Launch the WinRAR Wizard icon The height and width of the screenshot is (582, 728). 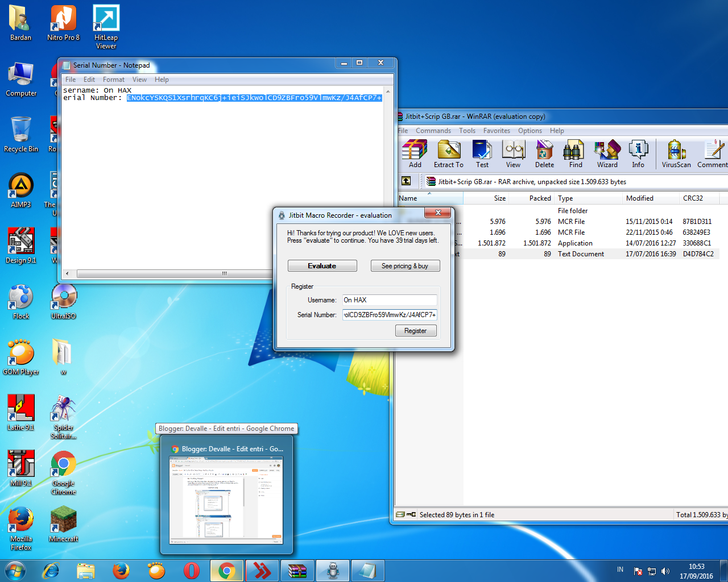[x=607, y=153]
